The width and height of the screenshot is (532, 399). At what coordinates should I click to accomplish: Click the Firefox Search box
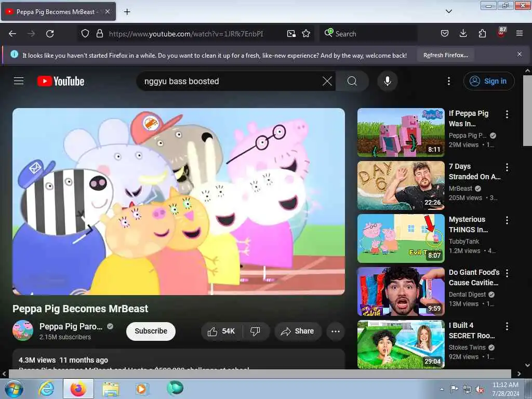tap(368, 34)
